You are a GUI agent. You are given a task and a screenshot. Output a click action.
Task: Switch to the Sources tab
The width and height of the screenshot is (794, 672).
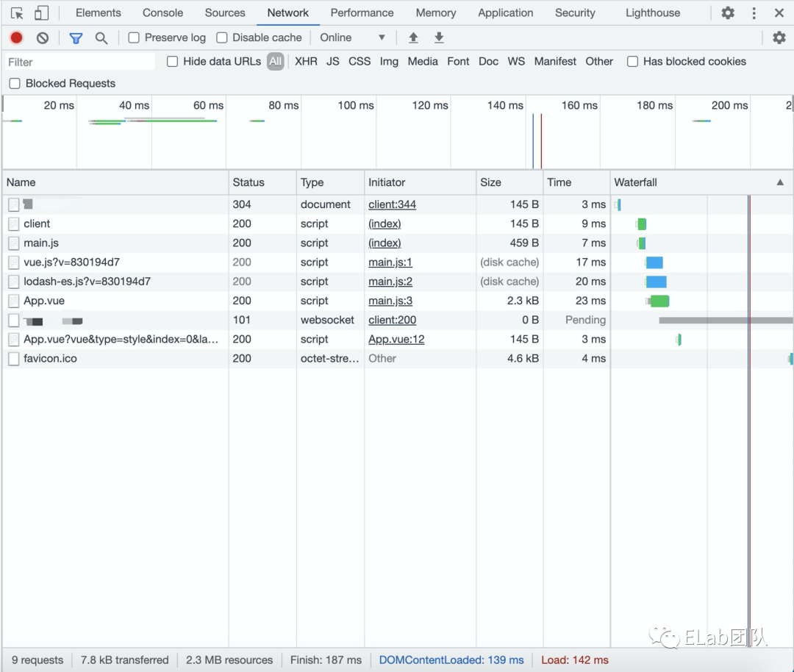(x=225, y=12)
